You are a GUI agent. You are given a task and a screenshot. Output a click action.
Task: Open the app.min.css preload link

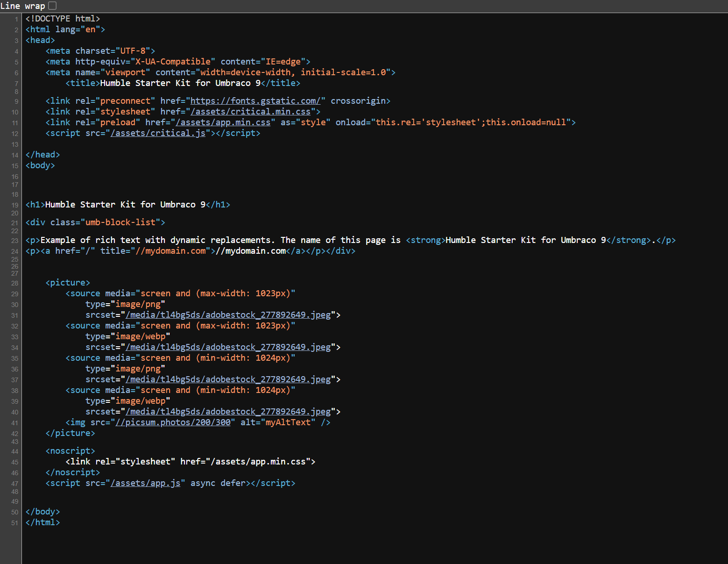(x=224, y=122)
